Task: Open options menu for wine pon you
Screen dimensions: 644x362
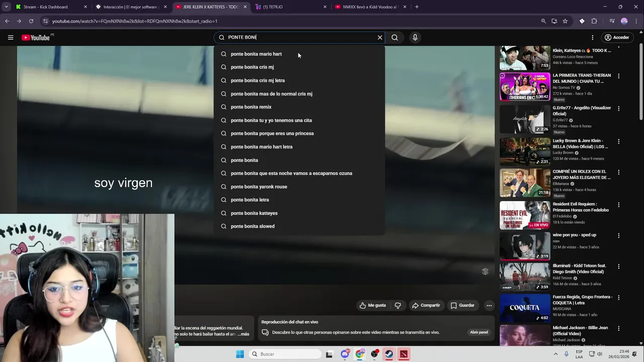Action: (619, 235)
